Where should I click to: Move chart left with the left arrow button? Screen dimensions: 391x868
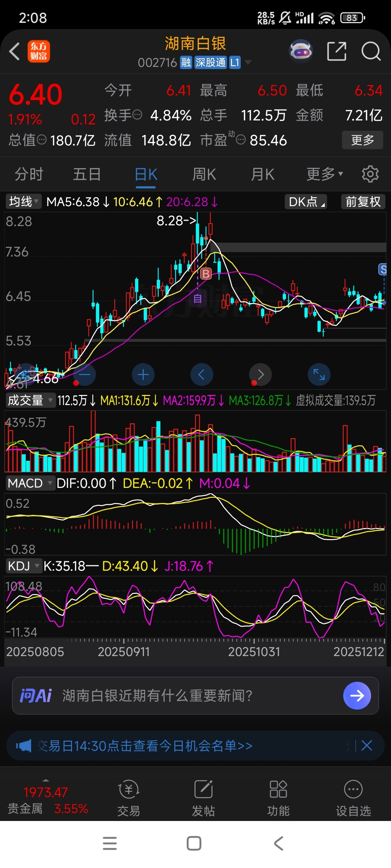click(x=202, y=374)
